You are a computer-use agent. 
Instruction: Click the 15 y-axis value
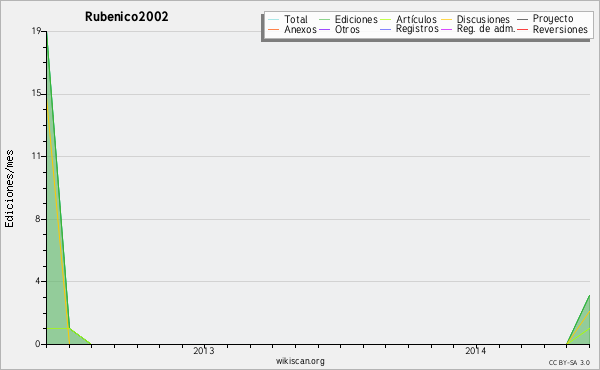(36, 94)
